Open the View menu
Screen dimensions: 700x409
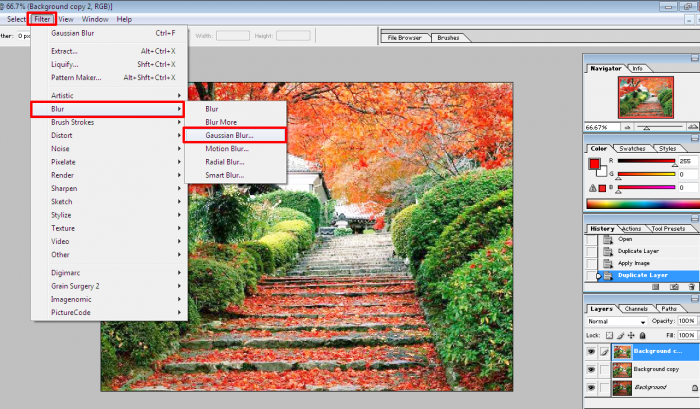click(66, 19)
